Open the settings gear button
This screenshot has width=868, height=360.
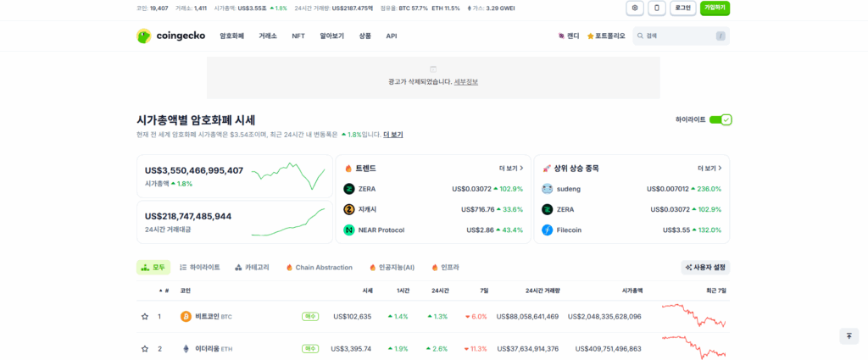tap(634, 8)
